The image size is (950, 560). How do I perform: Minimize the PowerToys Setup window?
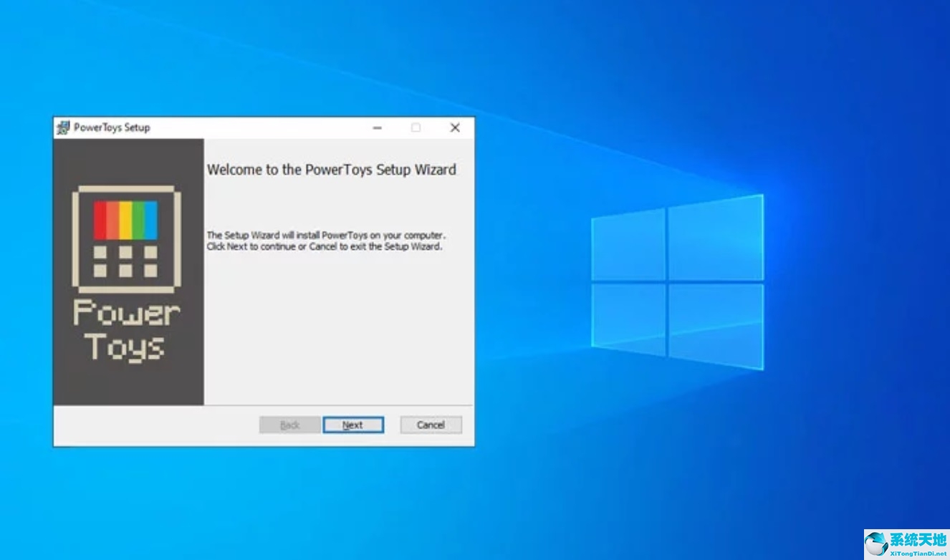tap(378, 127)
